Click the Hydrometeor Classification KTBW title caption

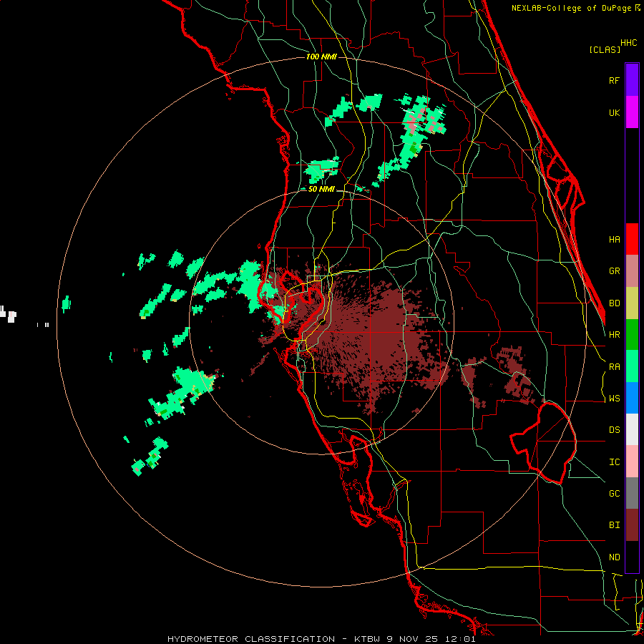click(321, 639)
